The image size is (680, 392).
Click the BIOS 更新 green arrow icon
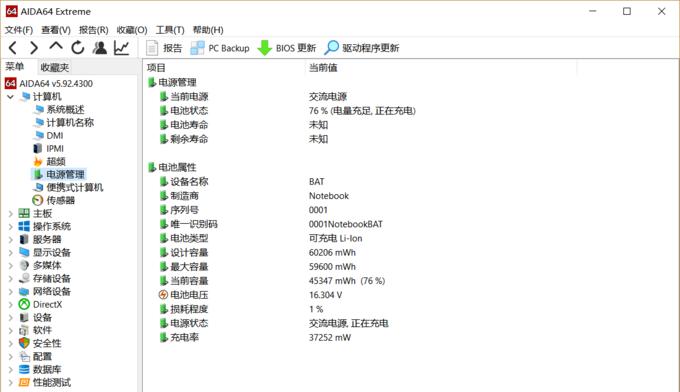(264, 48)
